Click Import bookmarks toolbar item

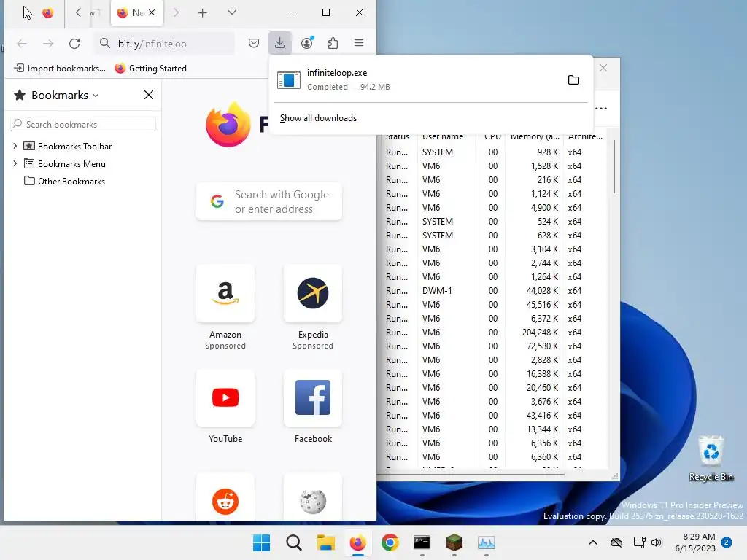[60, 68]
